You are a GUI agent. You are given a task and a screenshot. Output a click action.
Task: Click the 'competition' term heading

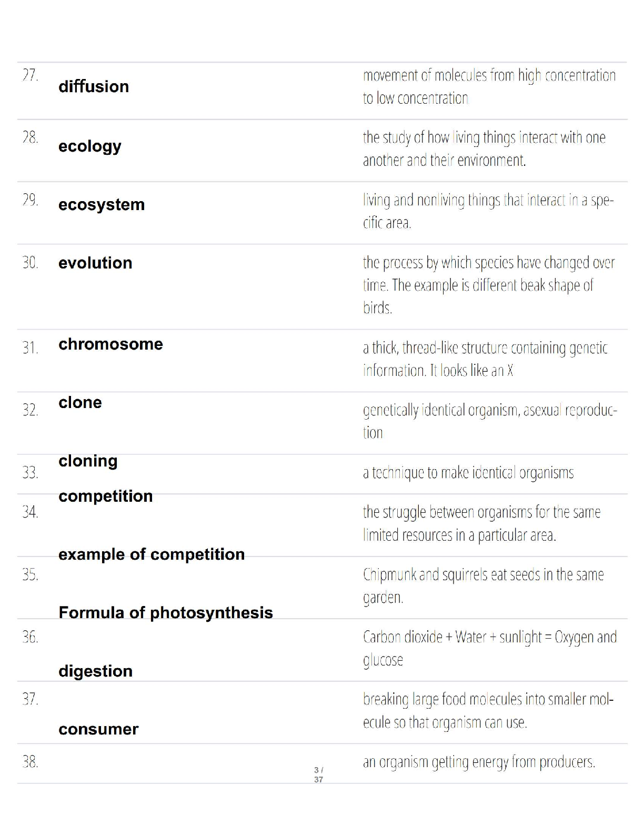click(106, 496)
